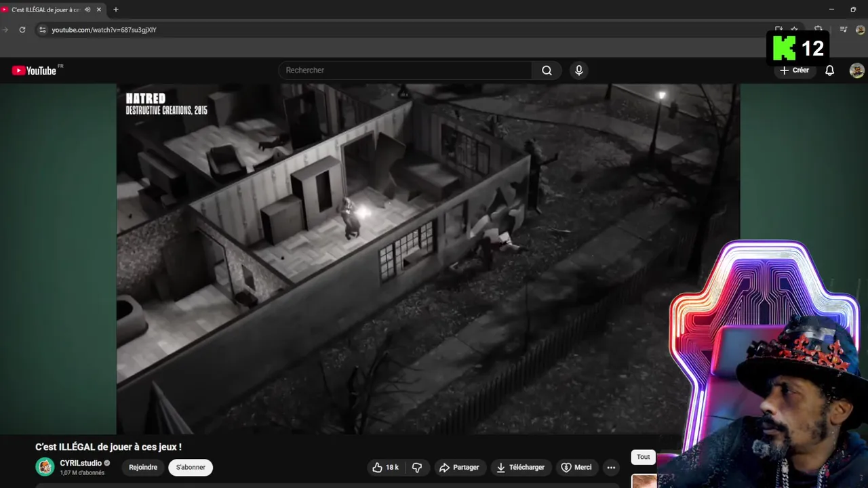Click the Rejoindre join button
This screenshot has height=488, width=868.
click(143, 468)
